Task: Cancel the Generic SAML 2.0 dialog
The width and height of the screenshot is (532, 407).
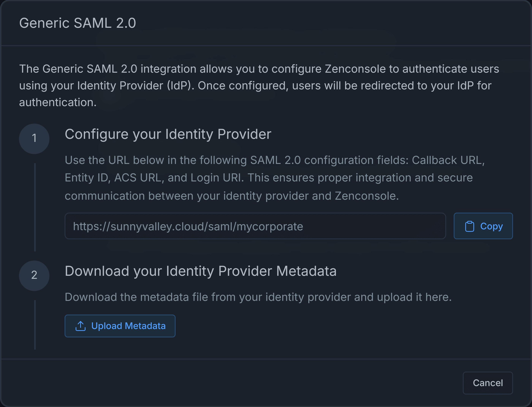Action: click(488, 383)
